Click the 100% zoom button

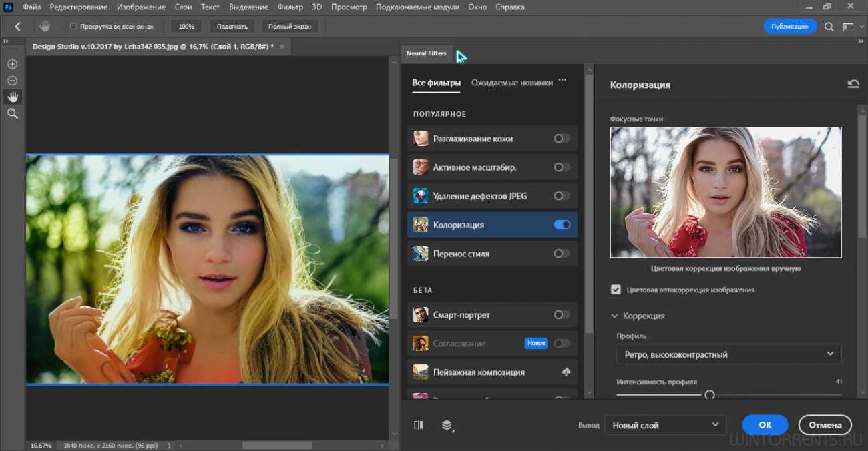coord(186,27)
